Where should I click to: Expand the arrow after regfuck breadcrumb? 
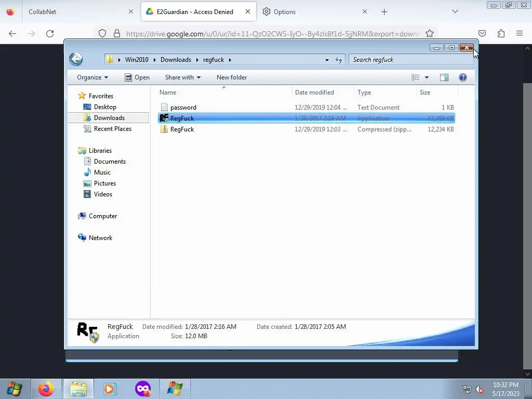click(230, 60)
